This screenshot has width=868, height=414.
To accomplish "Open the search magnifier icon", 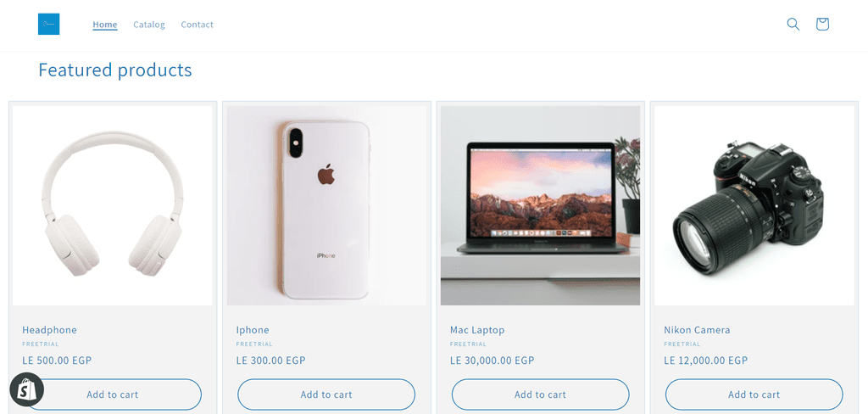I will [793, 24].
